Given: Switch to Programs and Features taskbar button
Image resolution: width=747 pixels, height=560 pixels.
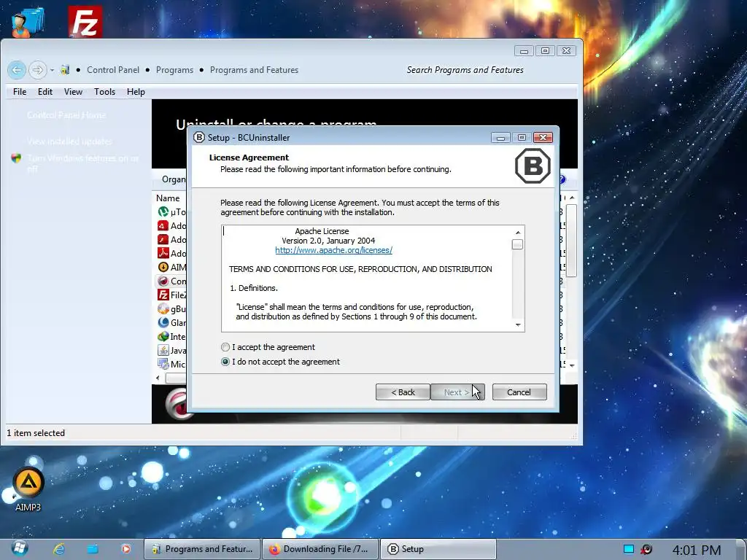Looking at the screenshot, I should pos(203,549).
